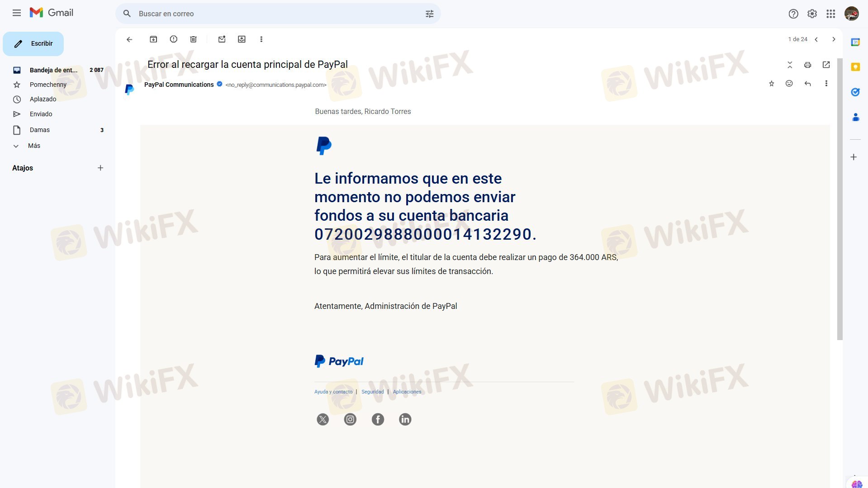
Task: Archive this email
Action: coord(153,39)
